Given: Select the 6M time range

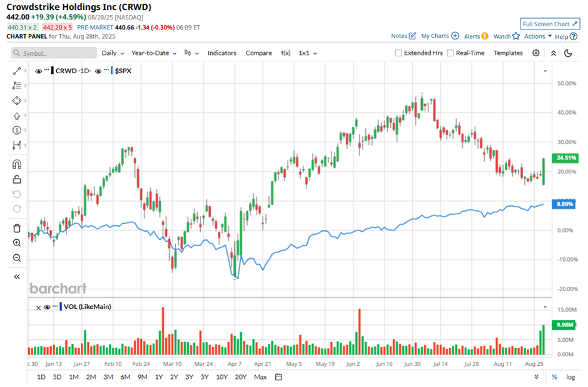Looking at the screenshot, I should pos(125,377).
